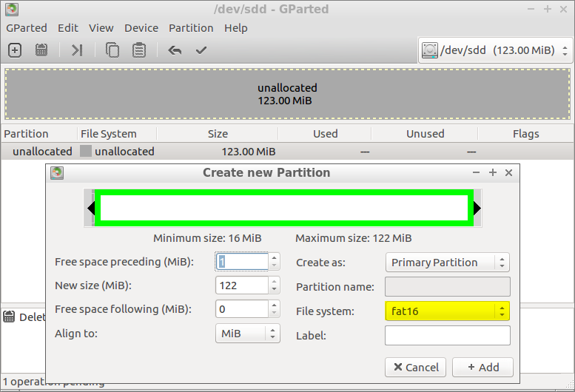Minimize the Create new Partition dialog
Screen dimensions: 575x392
(x=476, y=172)
